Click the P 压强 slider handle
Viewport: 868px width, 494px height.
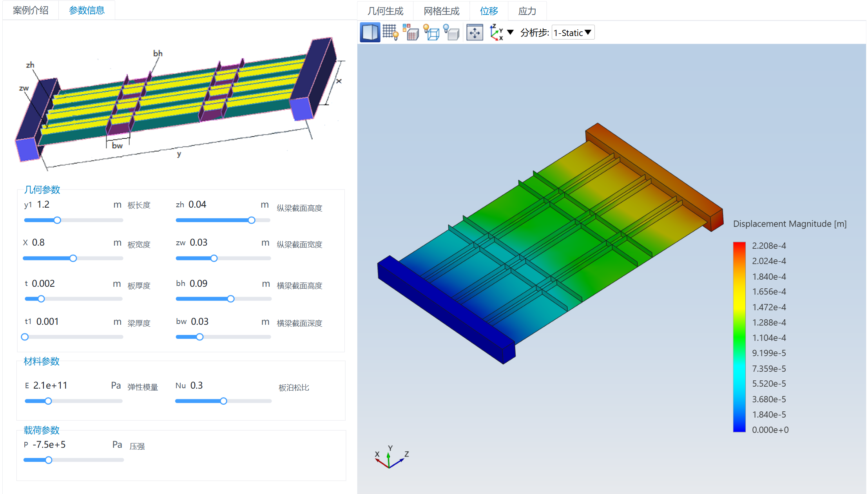pyautogui.click(x=49, y=460)
